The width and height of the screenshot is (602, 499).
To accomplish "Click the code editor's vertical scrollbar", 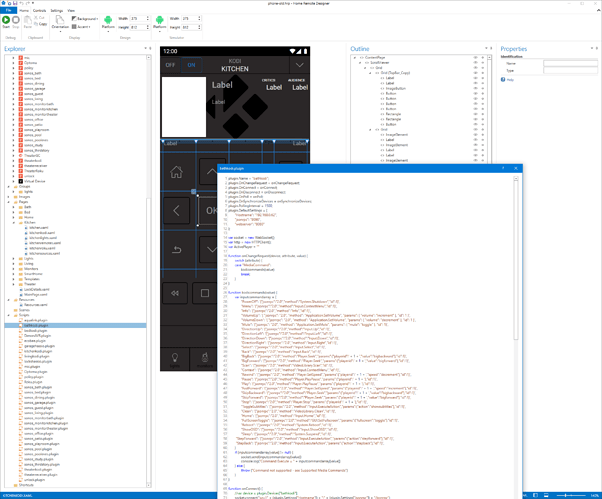I will [516, 259].
